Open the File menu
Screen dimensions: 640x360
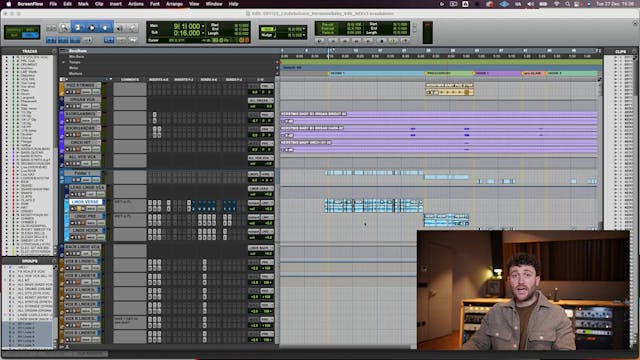pos(53,4)
